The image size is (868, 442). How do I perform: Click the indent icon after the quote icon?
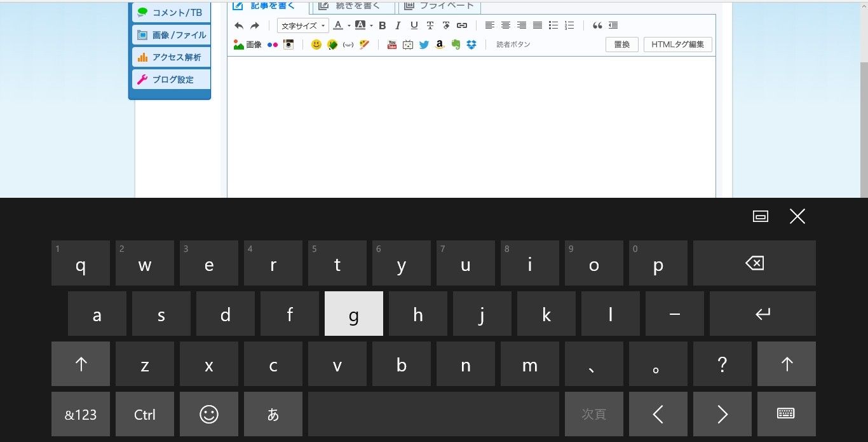tap(613, 25)
